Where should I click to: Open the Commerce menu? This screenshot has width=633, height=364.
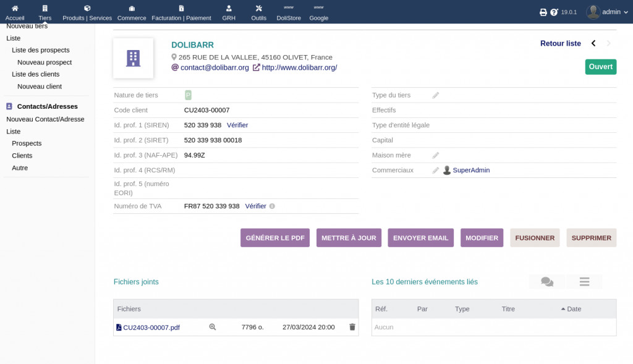click(132, 12)
